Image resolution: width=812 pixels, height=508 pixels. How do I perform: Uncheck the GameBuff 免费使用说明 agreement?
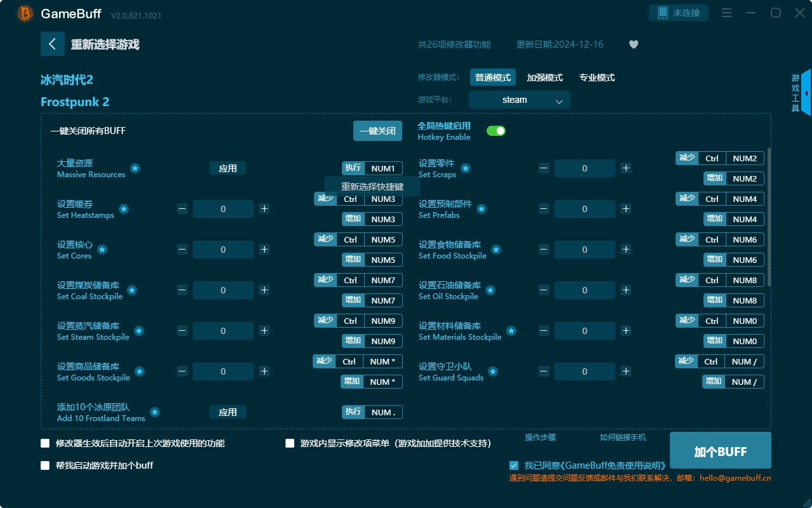click(514, 465)
